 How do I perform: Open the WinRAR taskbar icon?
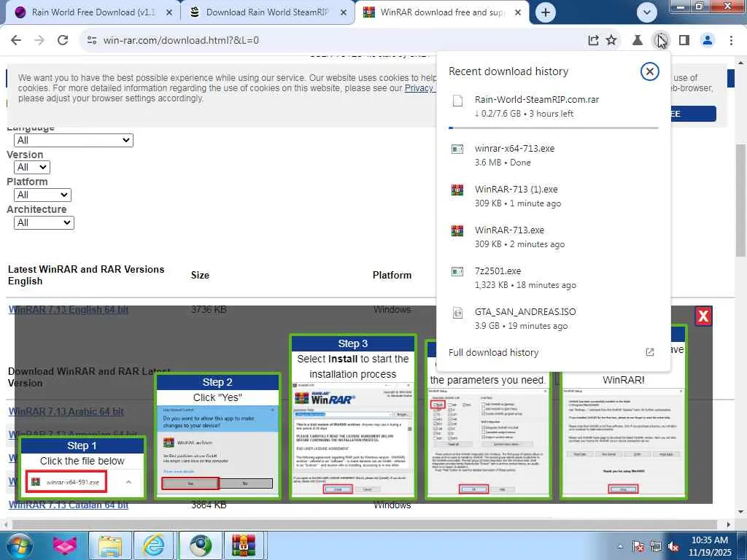[244, 545]
